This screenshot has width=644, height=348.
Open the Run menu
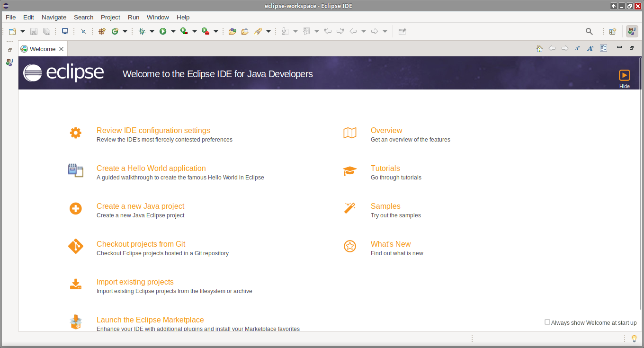[x=134, y=17]
